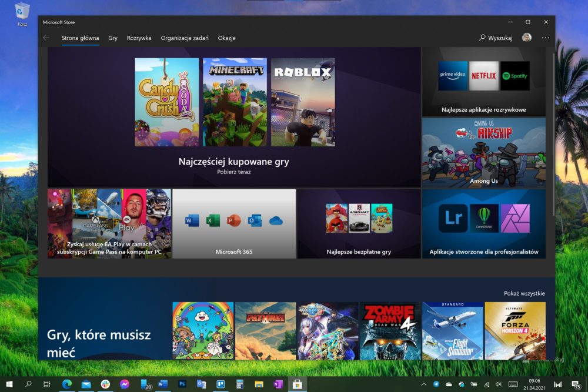Open the Among Us Airship banner
The image size is (588, 392).
coord(484,153)
